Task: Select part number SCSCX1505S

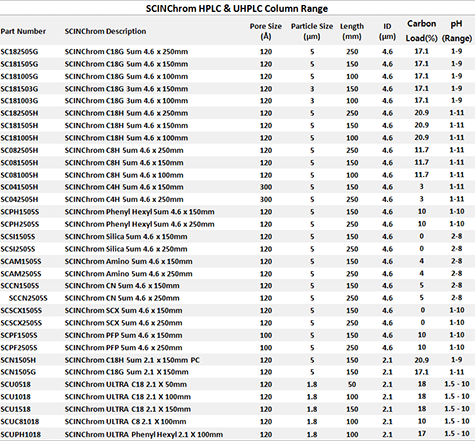Action: (21, 310)
